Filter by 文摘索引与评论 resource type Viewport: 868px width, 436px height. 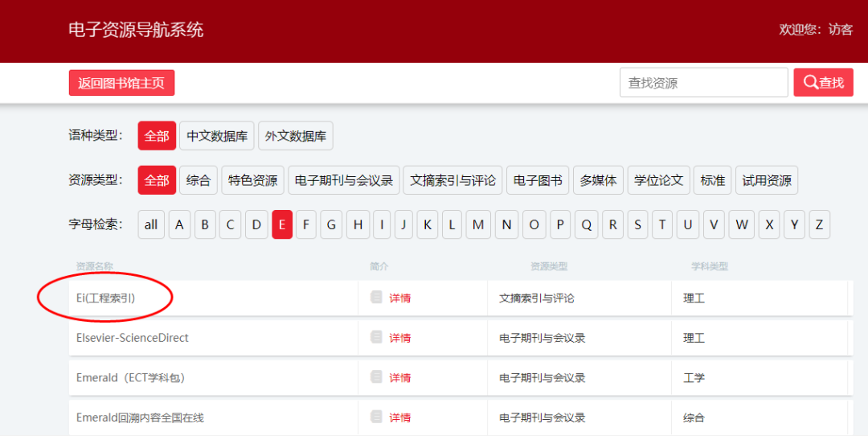click(x=453, y=180)
